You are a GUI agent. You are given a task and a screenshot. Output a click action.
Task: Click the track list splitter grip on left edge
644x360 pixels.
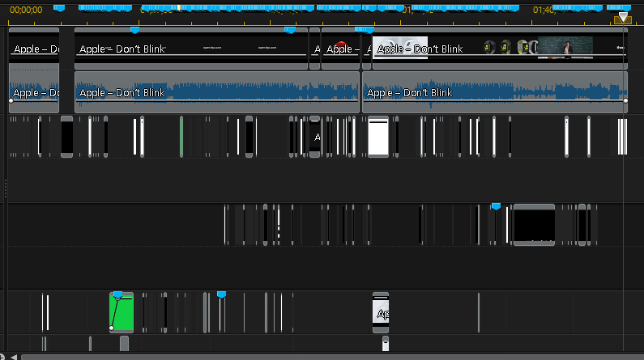[x=6, y=188]
